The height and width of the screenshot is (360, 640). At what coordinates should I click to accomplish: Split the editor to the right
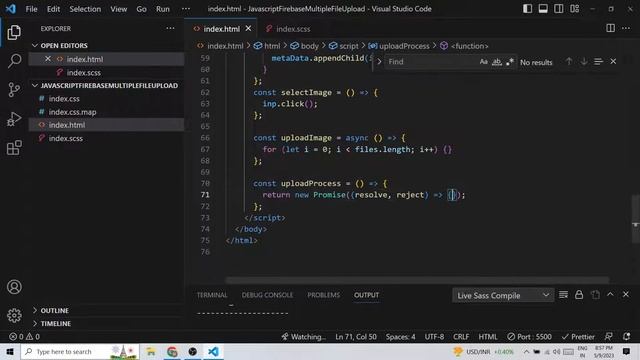coord(610,28)
